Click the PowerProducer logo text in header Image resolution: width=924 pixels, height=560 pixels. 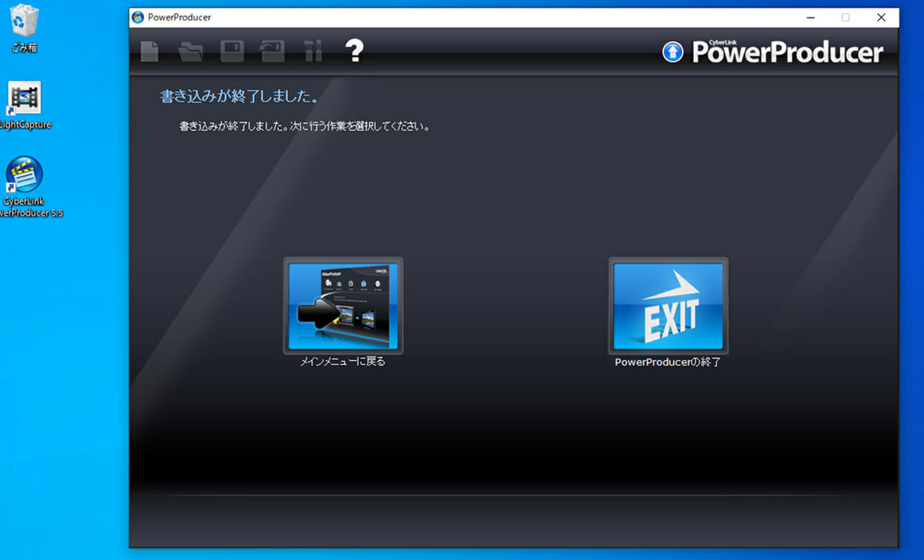click(787, 52)
